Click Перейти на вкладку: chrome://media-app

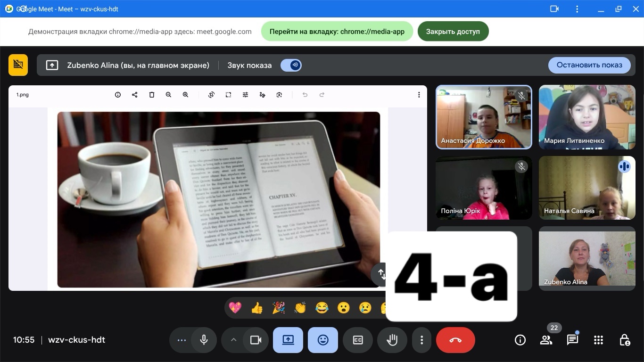337,32
